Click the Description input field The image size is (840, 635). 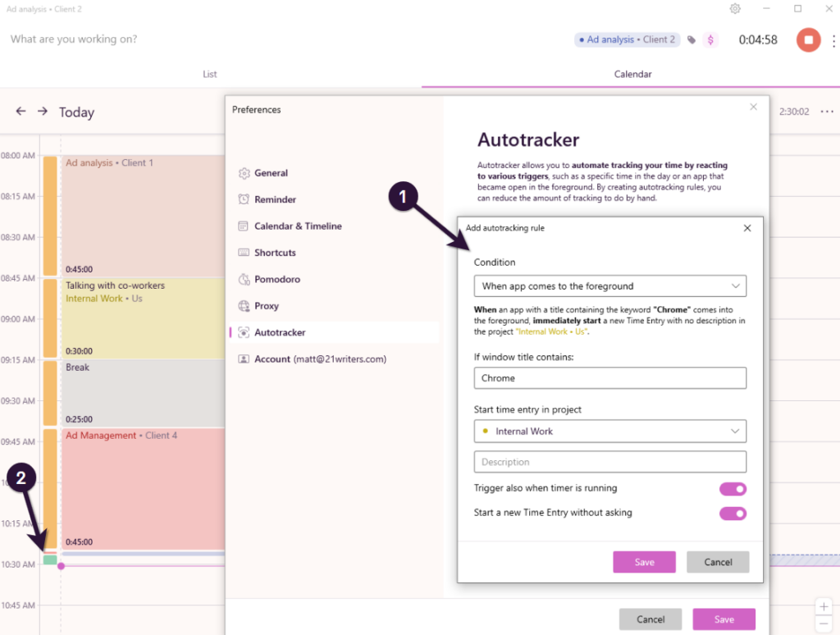coord(609,461)
